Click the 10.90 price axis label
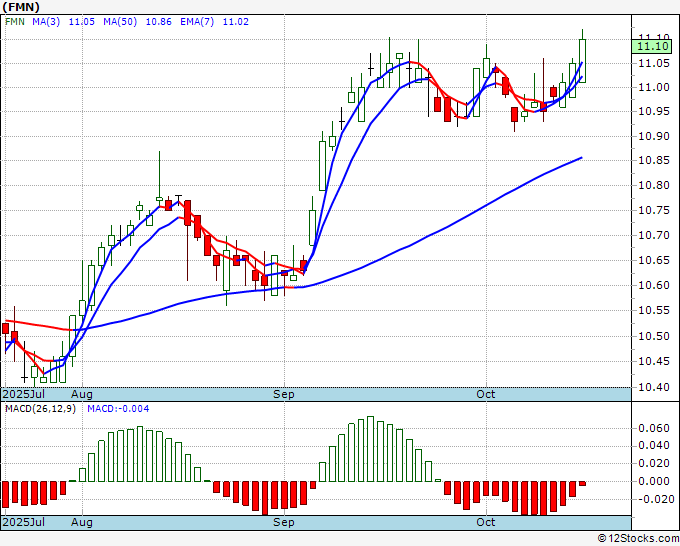Screen dimensions: 680x546 (x=654, y=136)
